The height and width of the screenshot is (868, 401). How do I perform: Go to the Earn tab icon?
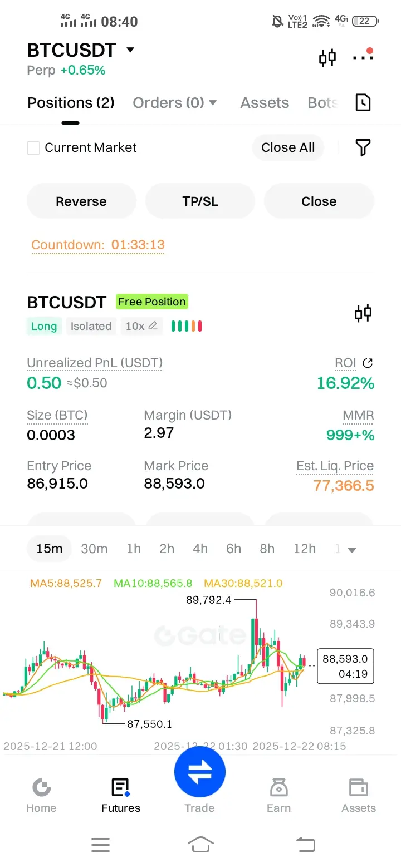278,788
